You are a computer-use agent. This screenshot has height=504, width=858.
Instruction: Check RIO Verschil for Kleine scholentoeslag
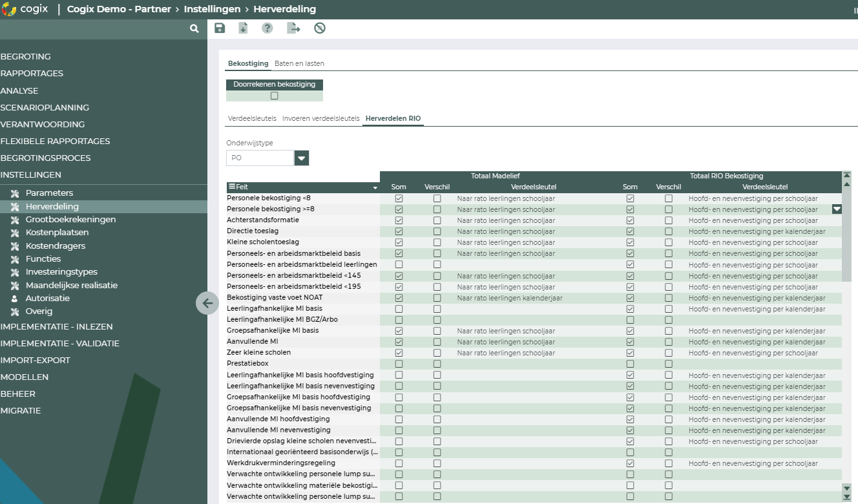point(669,242)
